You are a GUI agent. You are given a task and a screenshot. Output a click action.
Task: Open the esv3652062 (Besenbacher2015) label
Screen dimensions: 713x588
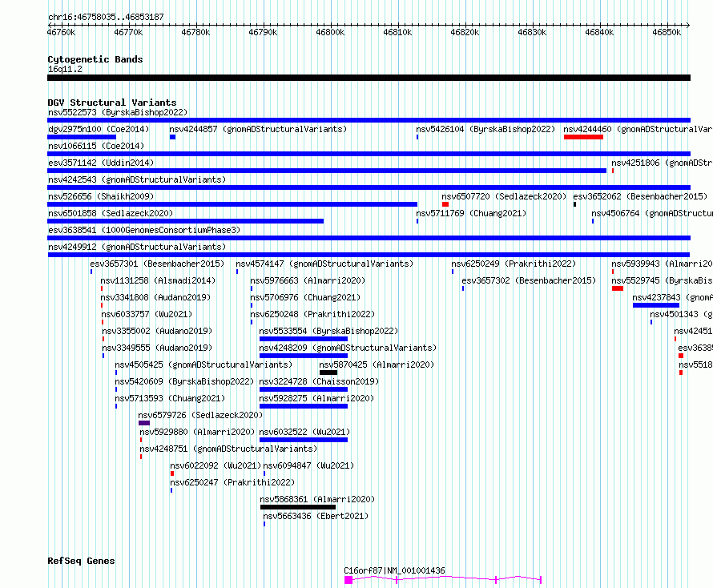click(x=640, y=196)
